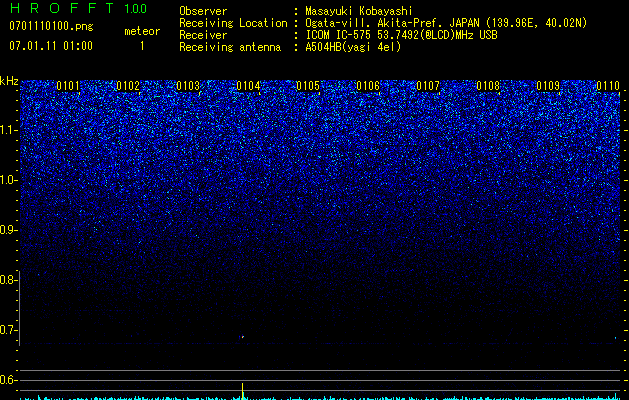The width and height of the screenshot is (629, 400).
Task: Click the Receiving antenna label
Action: pyautogui.click(x=230, y=47)
